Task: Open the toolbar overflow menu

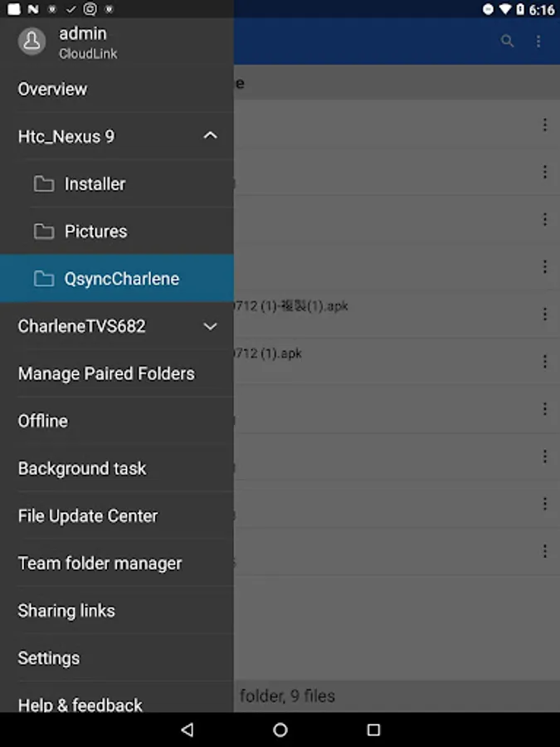Action: pyautogui.click(x=538, y=41)
